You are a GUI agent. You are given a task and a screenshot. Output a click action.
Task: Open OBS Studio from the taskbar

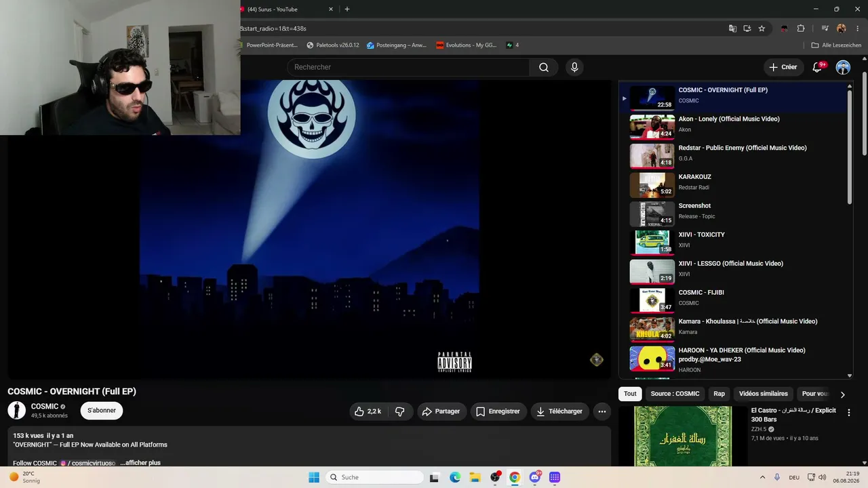(495, 477)
